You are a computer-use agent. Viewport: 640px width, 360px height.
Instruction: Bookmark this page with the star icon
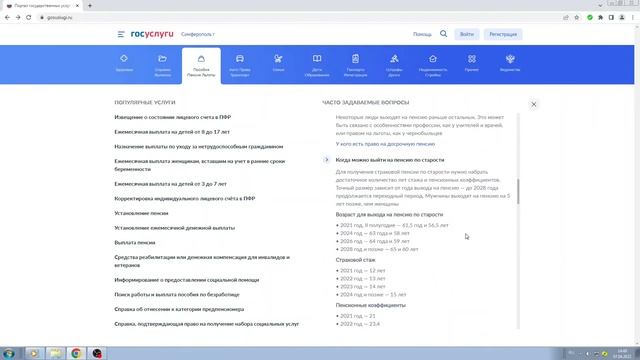click(576, 18)
